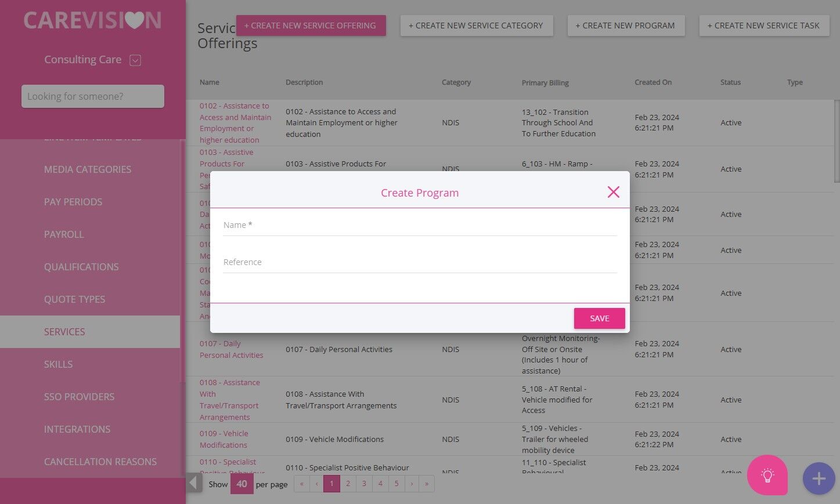Go to next page using single arrow
Screen dimensions: 840x504
[x=412, y=484]
